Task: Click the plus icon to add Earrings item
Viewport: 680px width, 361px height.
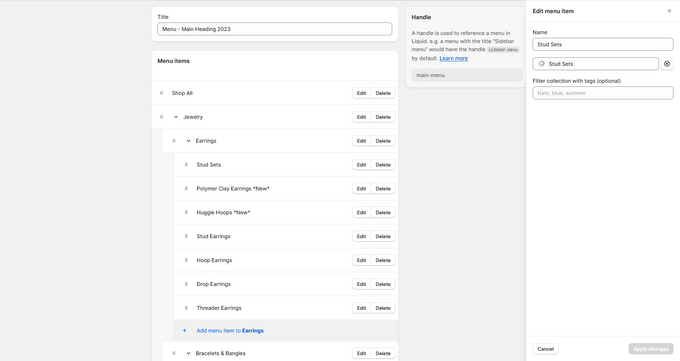Action: click(184, 331)
